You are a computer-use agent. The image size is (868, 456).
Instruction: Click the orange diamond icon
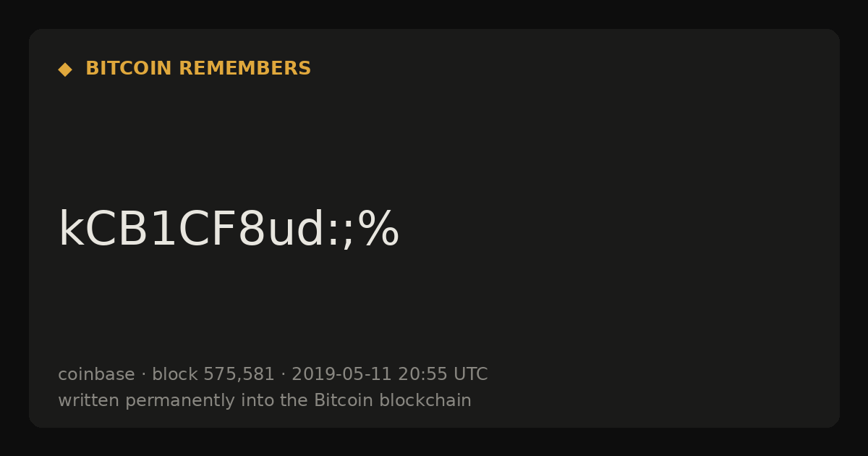[65, 69]
